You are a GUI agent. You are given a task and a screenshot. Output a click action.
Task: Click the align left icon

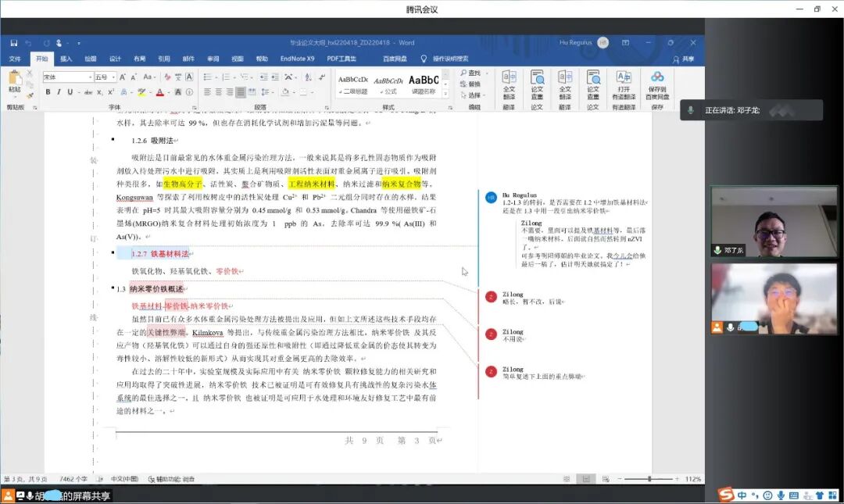click(207, 92)
